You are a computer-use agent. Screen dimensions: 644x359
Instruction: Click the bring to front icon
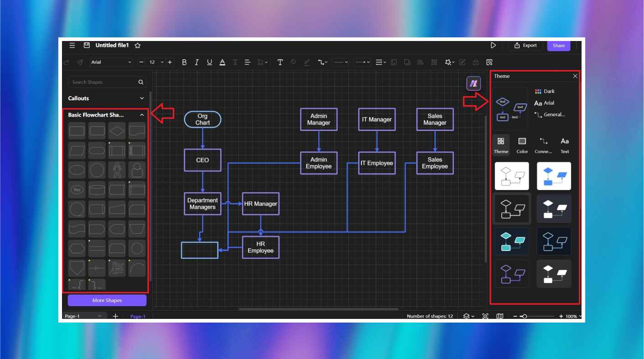(394, 62)
